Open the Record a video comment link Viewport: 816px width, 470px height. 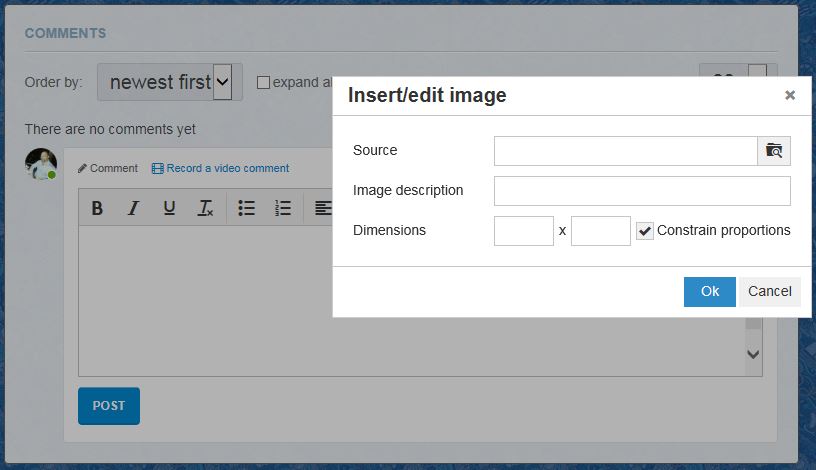pyautogui.click(x=220, y=168)
